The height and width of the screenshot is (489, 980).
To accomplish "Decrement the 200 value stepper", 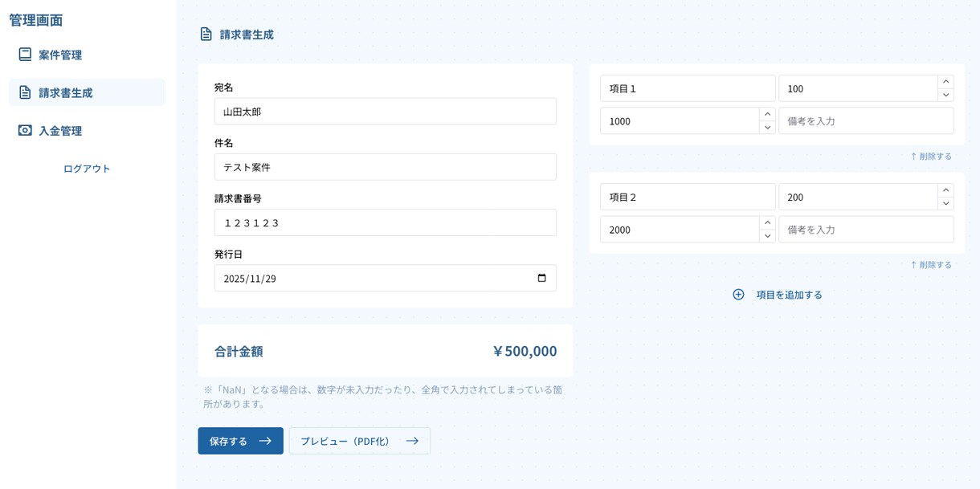I will tap(946, 203).
